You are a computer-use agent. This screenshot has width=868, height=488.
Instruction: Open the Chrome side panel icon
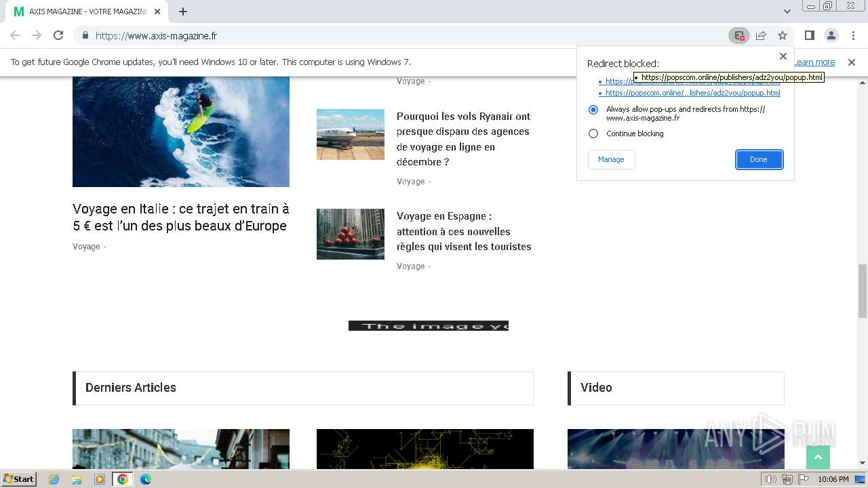click(810, 35)
